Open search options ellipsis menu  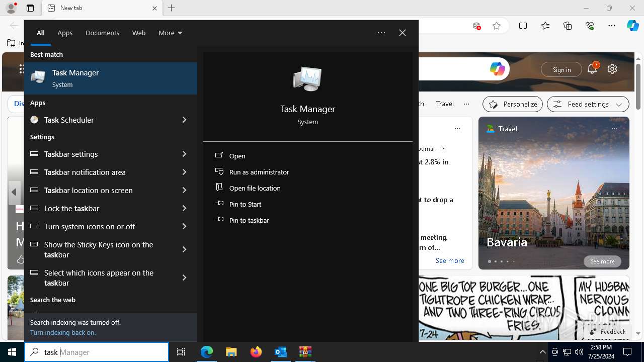[x=381, y=33]
